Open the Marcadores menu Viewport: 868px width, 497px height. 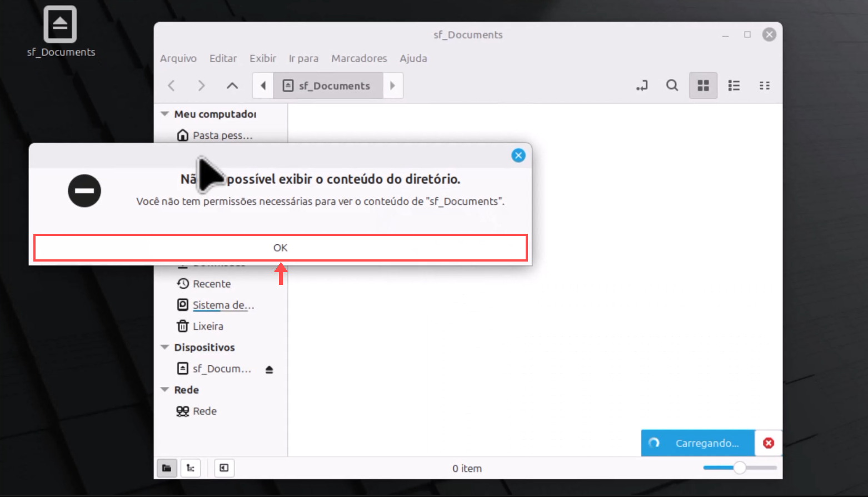[359, 58]
